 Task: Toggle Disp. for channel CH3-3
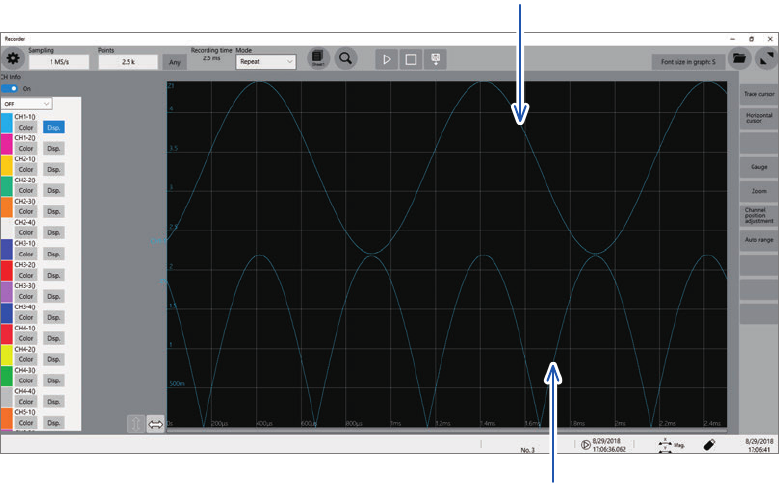tap(54, 297)
